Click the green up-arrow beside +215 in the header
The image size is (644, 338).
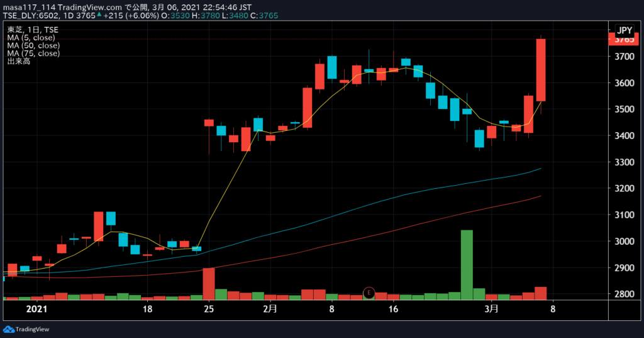point(99,14)
